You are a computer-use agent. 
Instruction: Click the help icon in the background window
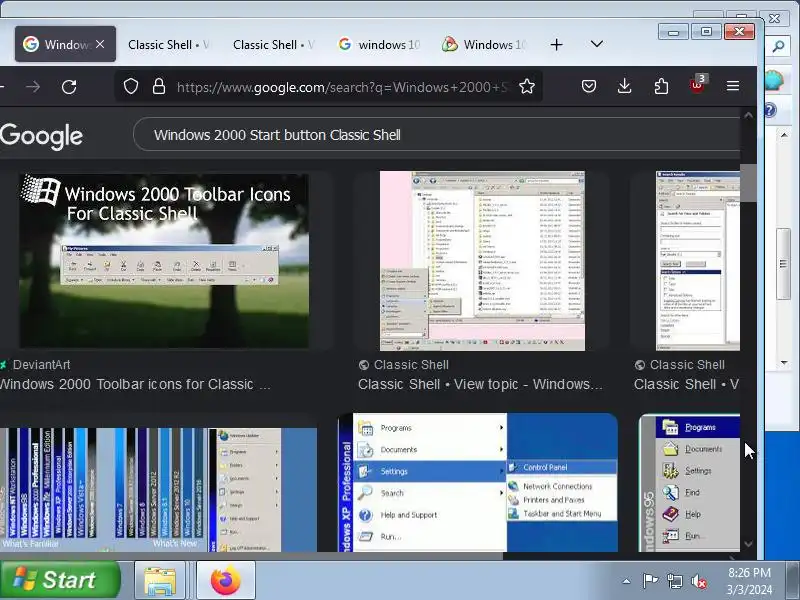point(769,110)
